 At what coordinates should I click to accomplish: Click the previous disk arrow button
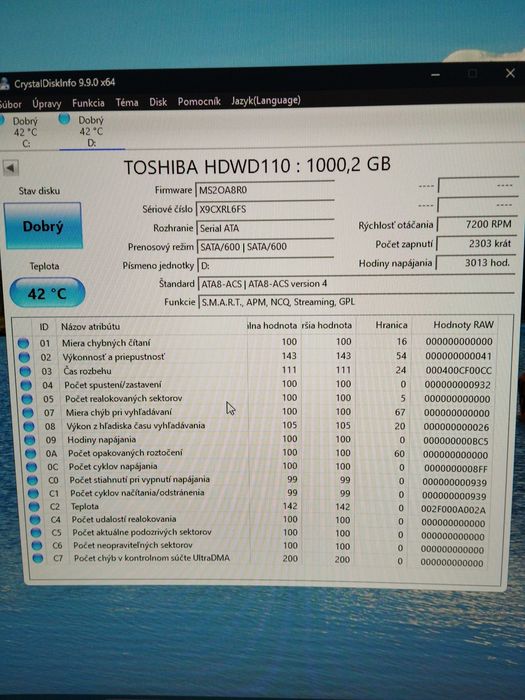click(10, 168)
